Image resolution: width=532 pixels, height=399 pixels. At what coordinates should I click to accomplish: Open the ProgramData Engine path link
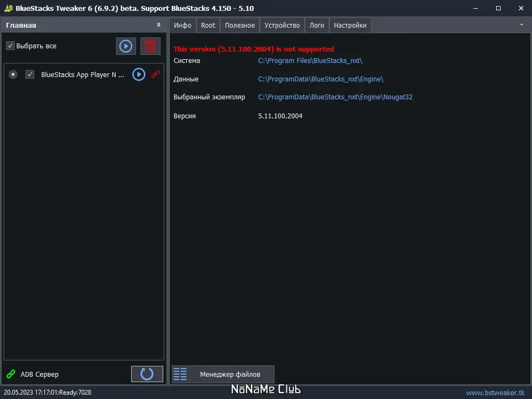(321, 79)
